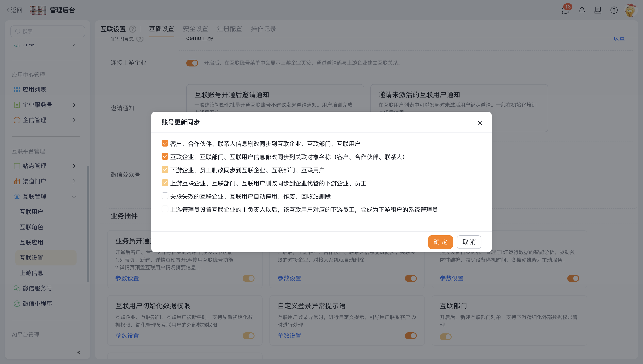Confirm with the 确定 button
The image size is (643, 364).
pos(440,242)
